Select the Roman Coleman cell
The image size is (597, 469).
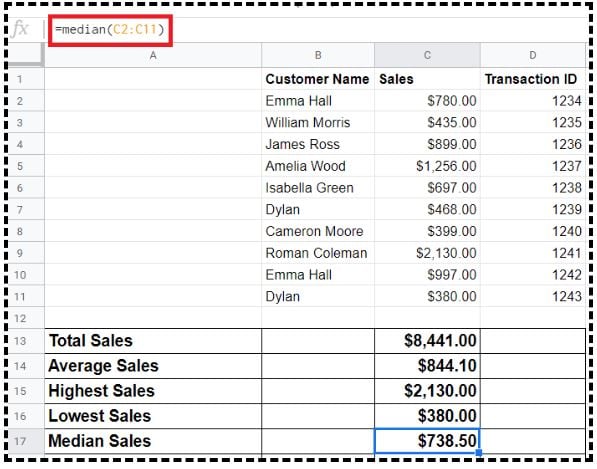tap(318, 253)
